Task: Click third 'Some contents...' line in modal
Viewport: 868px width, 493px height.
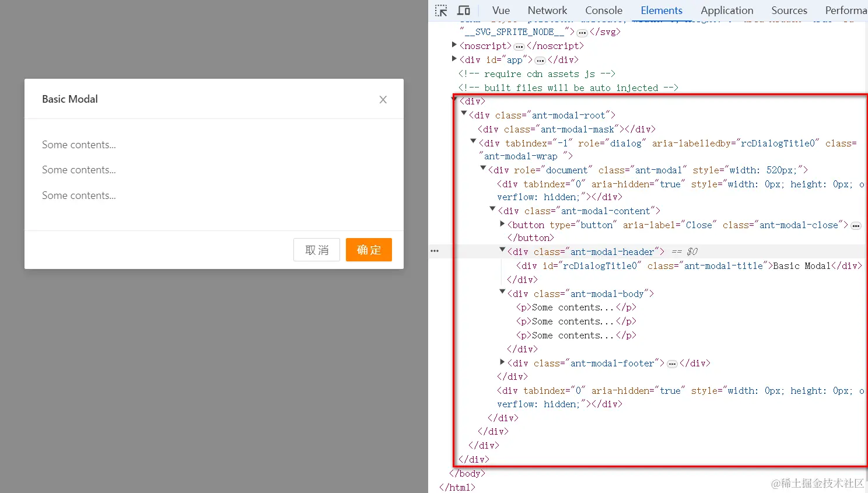Action: 79,195
